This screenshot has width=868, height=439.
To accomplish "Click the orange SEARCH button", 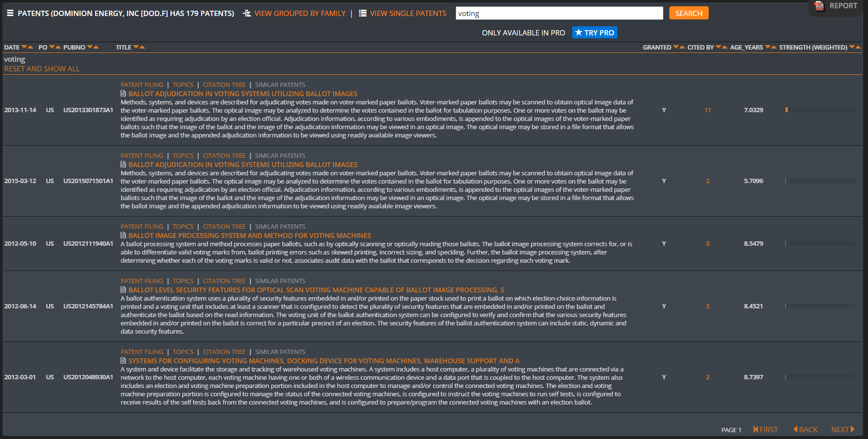I will tap(689, 13).
